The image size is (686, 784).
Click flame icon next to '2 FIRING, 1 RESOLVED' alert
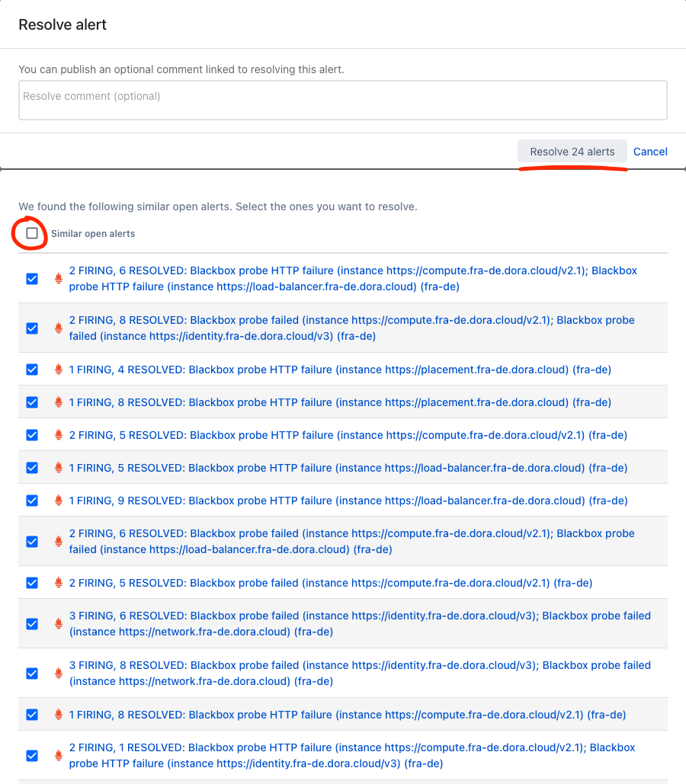pos(59,756)
